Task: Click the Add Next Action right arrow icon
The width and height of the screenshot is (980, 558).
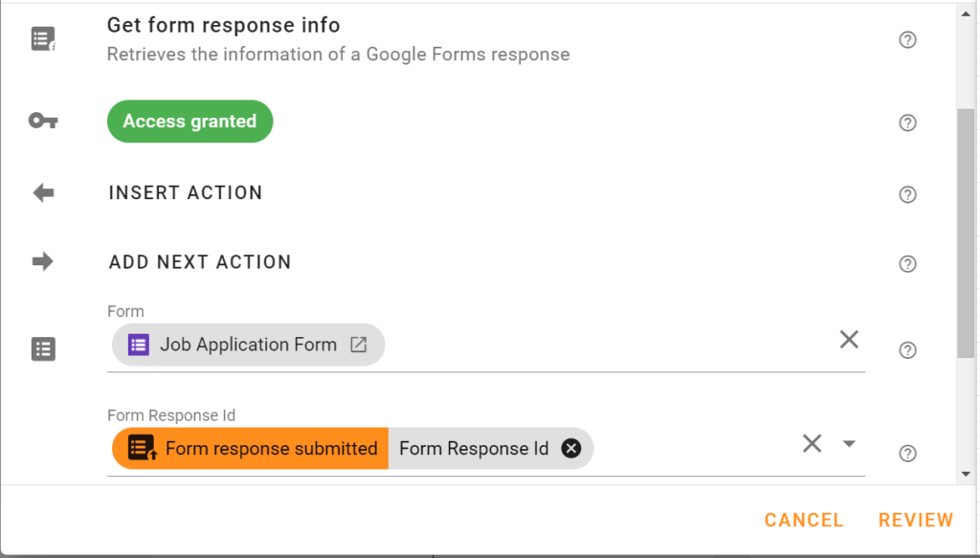Action: tap(42, 261)
